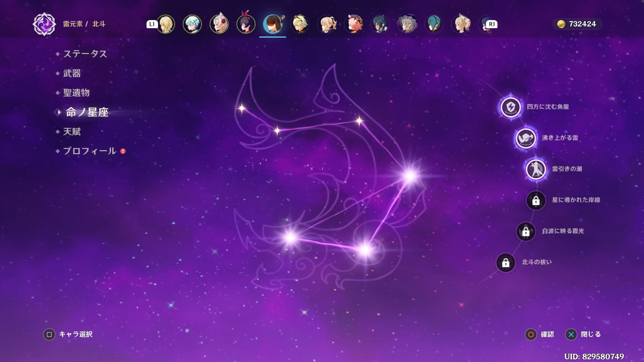Viewport: 644px width, 362px height.
Task: Select the 四方に沈む魚龍 constellation icon
Action: click(511, 107)
